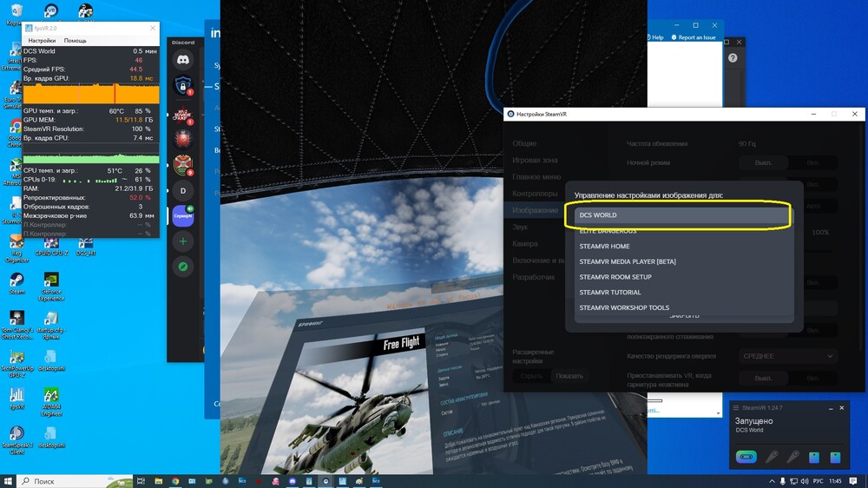Viewport: 868px width, 488px height.
Task: Open the startup.cfg desktop file
Action: pyautogui.click(x=51, y=325)
